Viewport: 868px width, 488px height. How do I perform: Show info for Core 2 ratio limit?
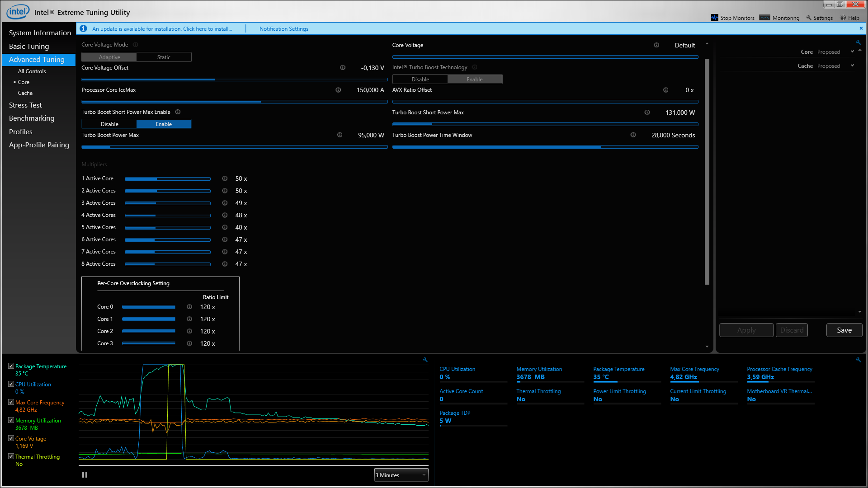(189, 331)
